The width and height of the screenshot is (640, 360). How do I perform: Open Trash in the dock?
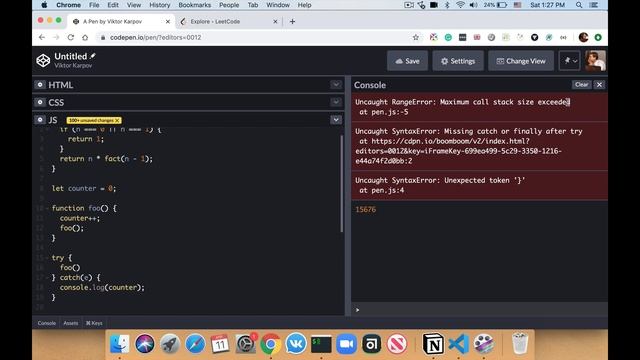pos(520,344)
